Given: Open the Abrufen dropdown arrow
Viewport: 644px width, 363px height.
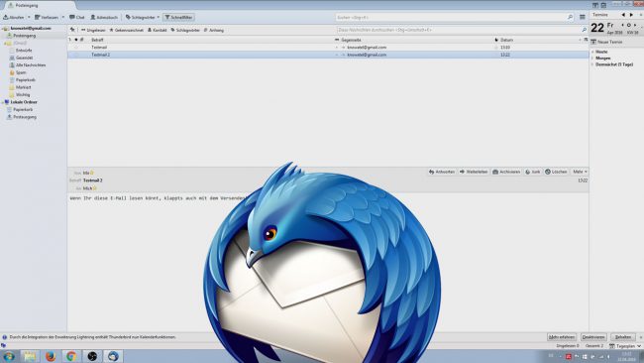Looking at the screenshot, I should tap(29, 17).
